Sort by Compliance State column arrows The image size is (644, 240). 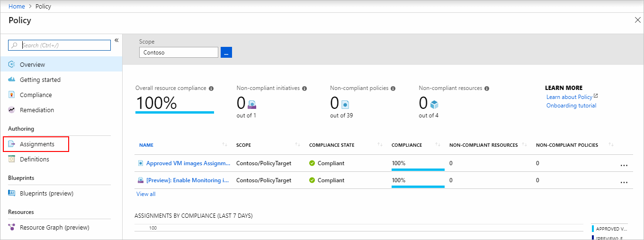380,145
